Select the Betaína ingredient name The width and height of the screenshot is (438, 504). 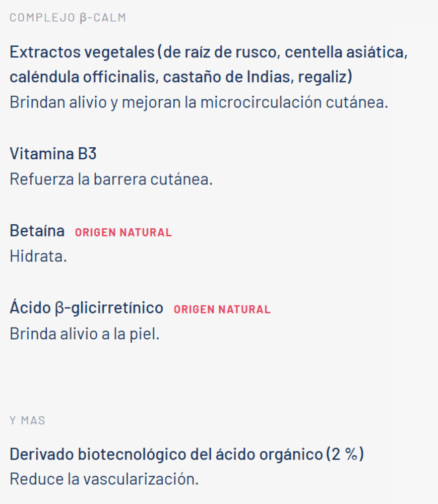click(37, 230)
